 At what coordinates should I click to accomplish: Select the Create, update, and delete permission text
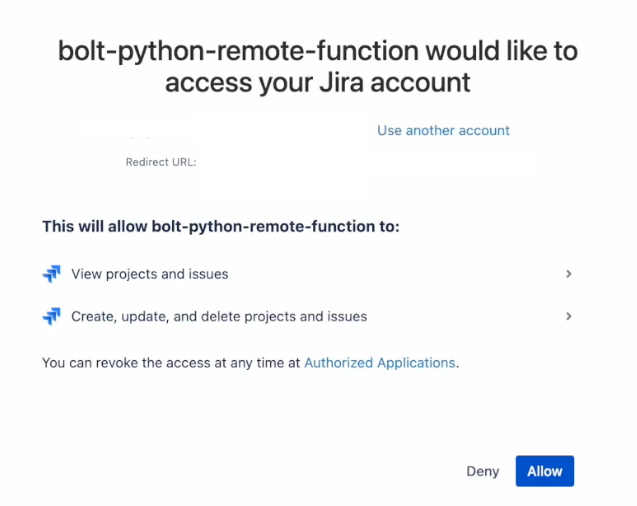(219, 316)
